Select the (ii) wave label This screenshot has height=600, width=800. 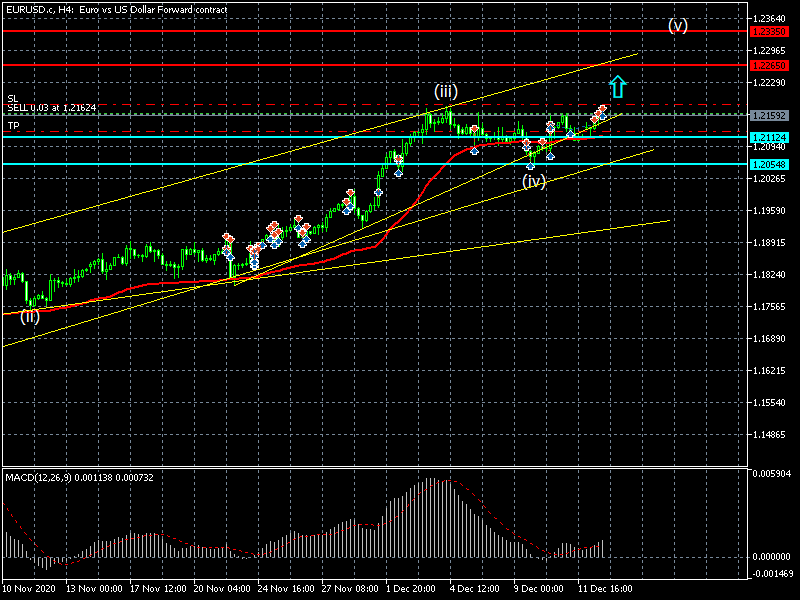point(30,316)
